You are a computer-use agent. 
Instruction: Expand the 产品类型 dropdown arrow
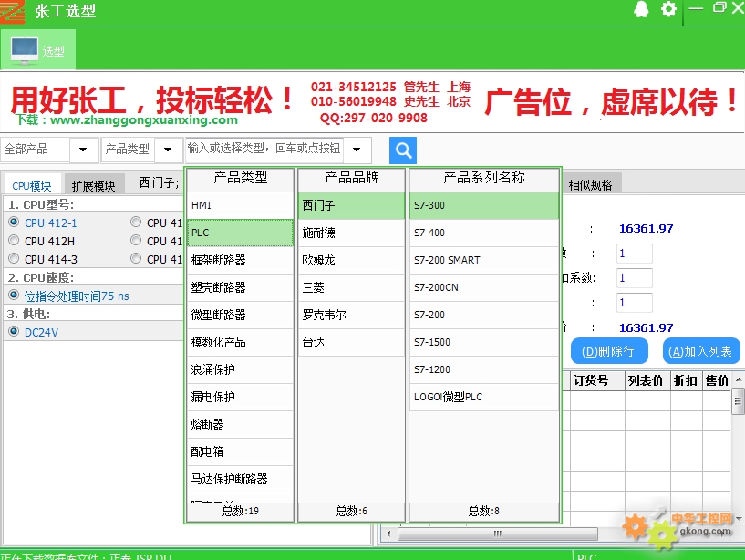tap(168, 150)
